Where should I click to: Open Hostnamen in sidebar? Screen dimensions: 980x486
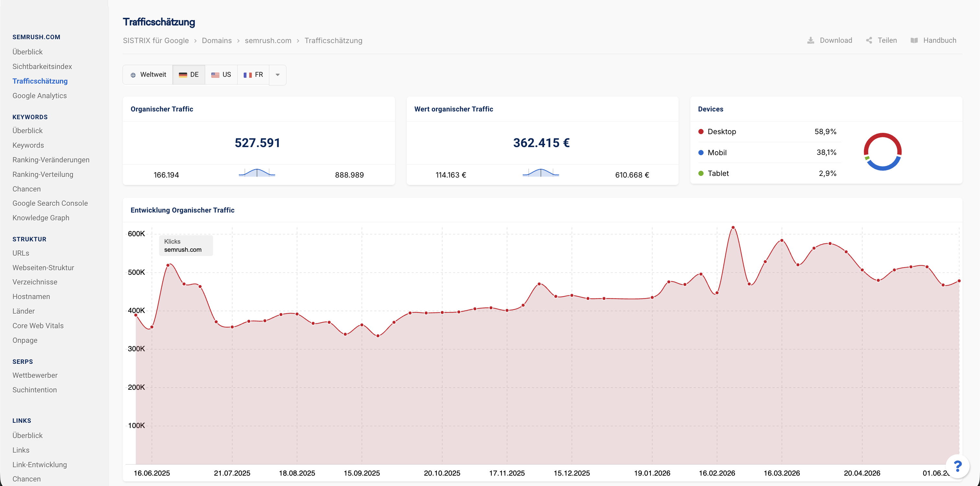point(31,296)
